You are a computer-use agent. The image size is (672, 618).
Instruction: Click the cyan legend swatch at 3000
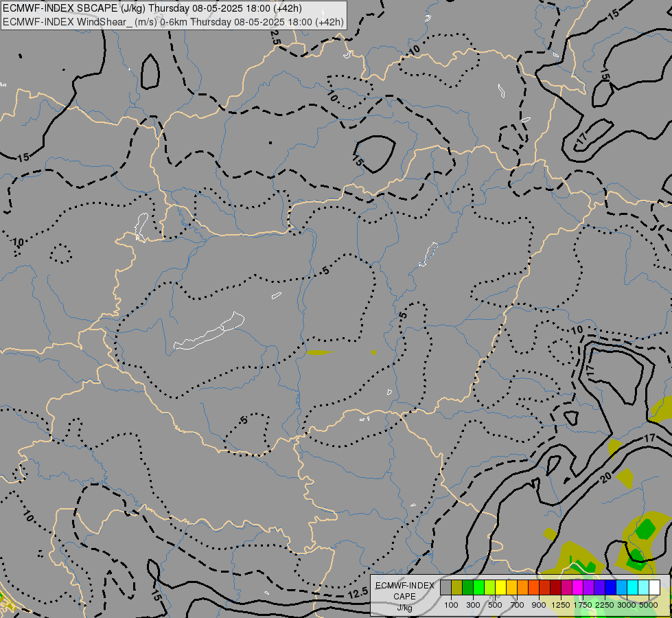[633, 587]
